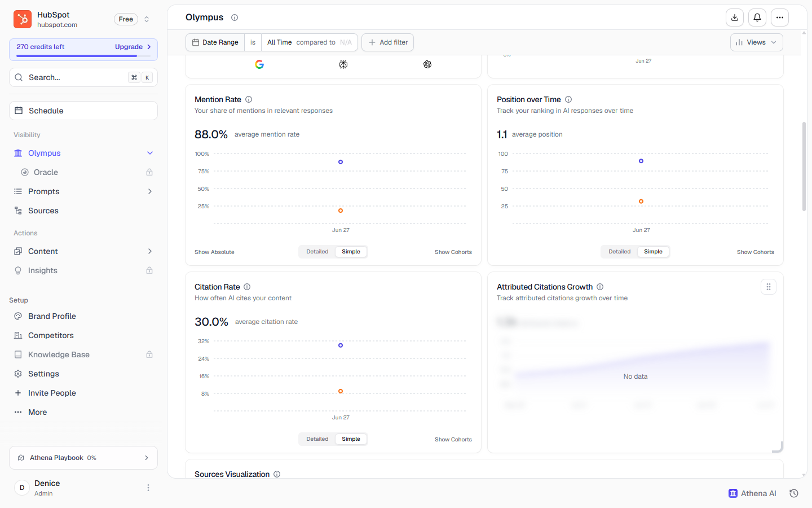The image size is (812, 508).
Task: Click the orange data point on Citation Rate
Action: pos(341,391)
